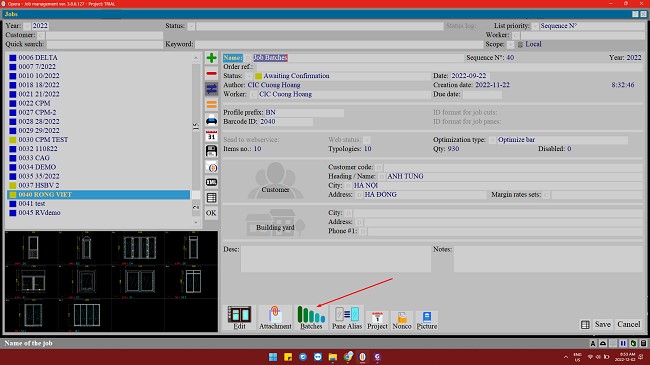
Task: Click the blue pause bars status icon
Action: coord(623,343)
